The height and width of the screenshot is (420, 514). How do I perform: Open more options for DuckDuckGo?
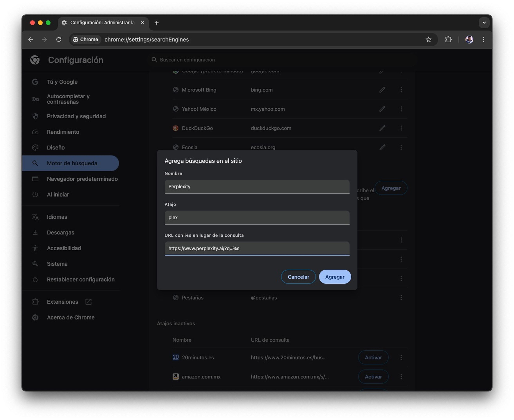[x=401, y=128]
